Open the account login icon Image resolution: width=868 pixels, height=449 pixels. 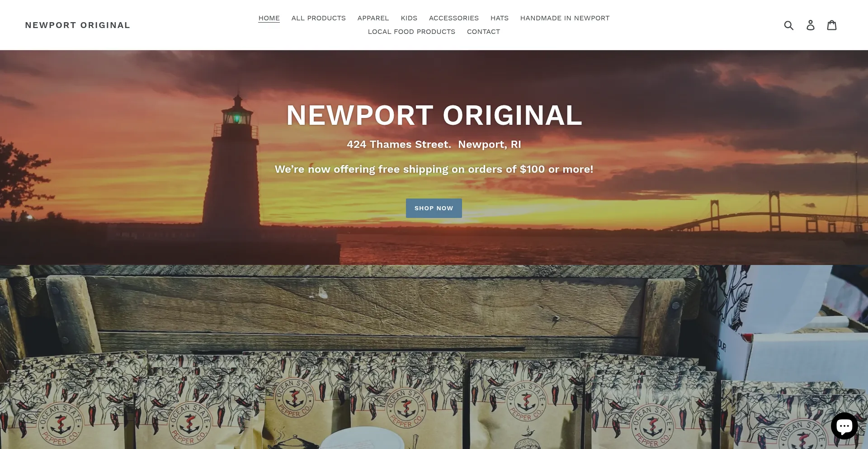point(811,25)
